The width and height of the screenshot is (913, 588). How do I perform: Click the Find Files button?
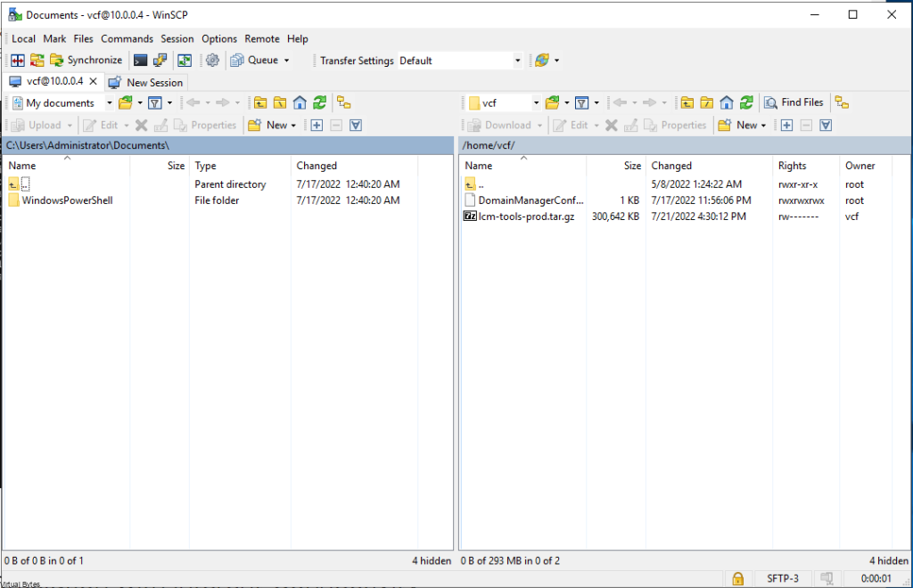(x=794, y=103)
